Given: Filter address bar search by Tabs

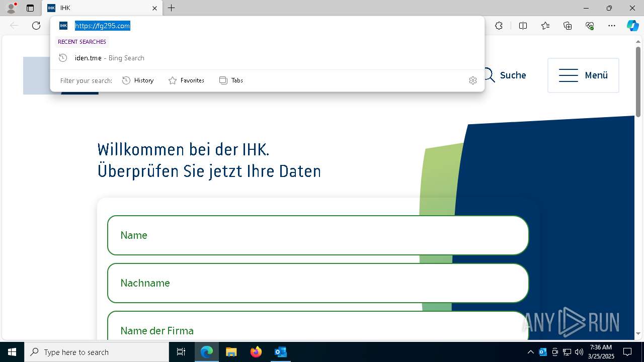Looking at the screenshot, I should coord(231,80).
